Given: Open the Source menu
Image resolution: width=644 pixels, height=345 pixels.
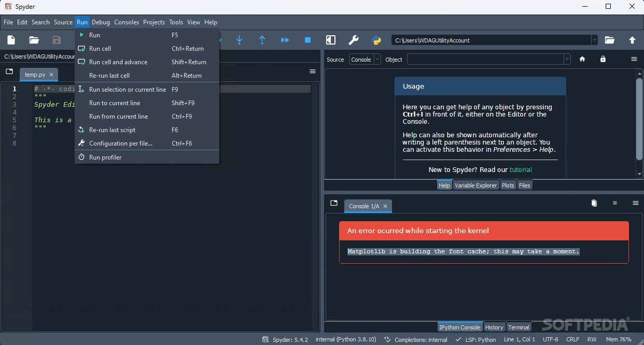Looking at the screenshot, I should (63, 22).
